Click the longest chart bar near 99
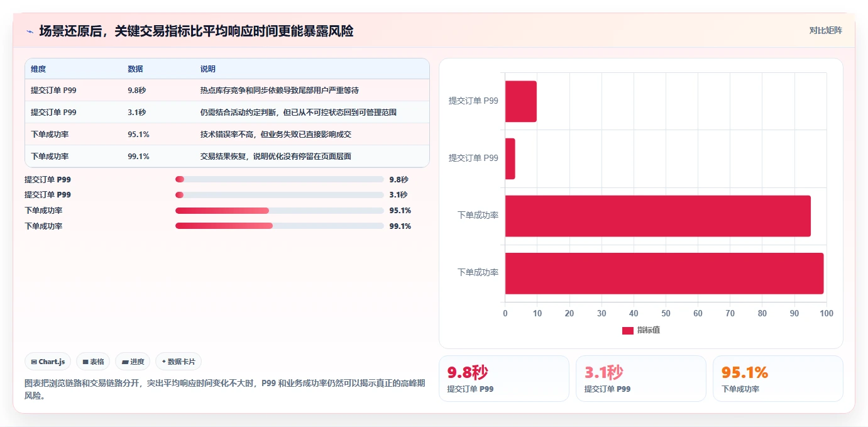The height and width of the screenshot is (427, 868). click(664, 273)
